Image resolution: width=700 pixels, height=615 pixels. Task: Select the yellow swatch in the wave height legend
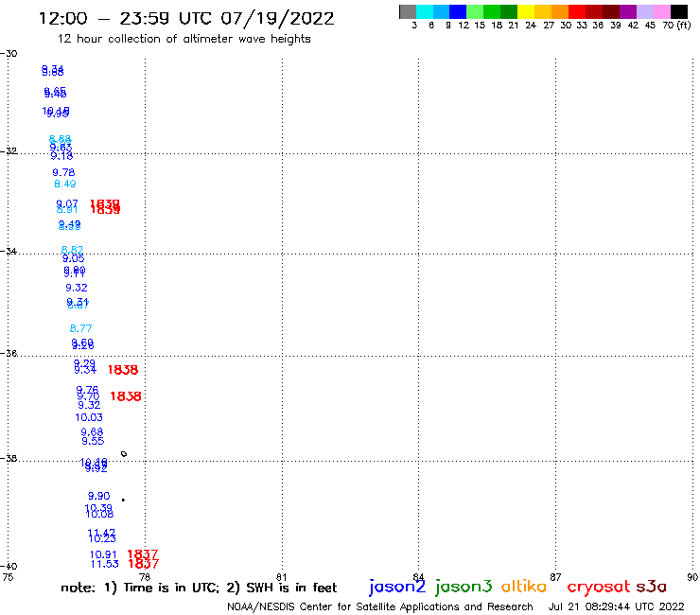526,11
